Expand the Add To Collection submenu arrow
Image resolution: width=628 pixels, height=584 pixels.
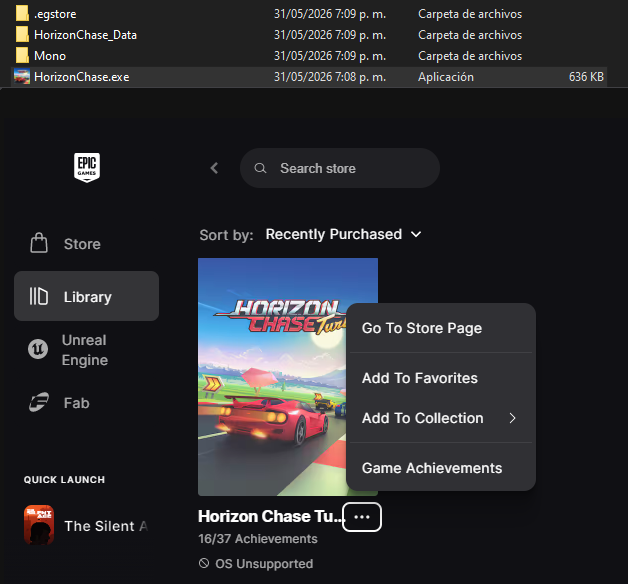coord(513,418)
